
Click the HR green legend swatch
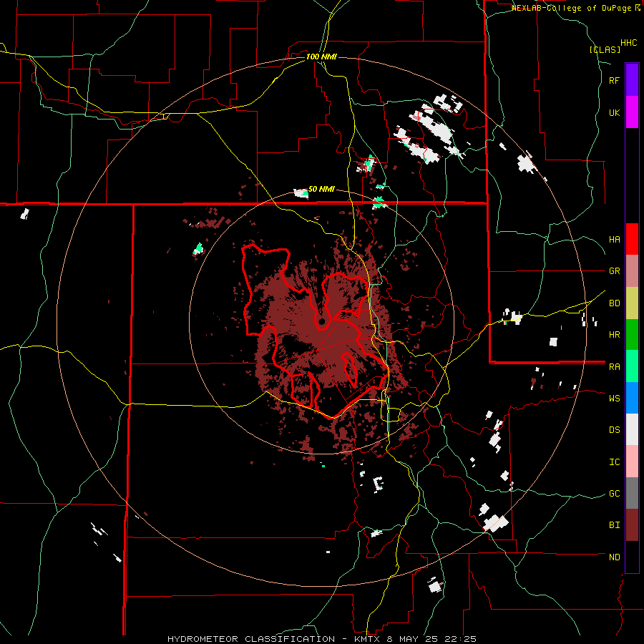pos(632,334)
